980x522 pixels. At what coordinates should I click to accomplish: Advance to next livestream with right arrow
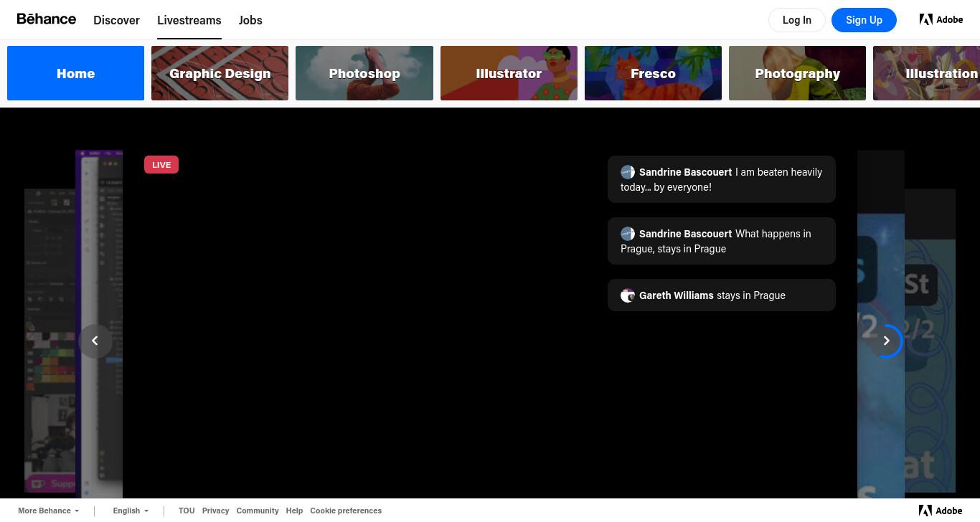click(x=886, y=341)
